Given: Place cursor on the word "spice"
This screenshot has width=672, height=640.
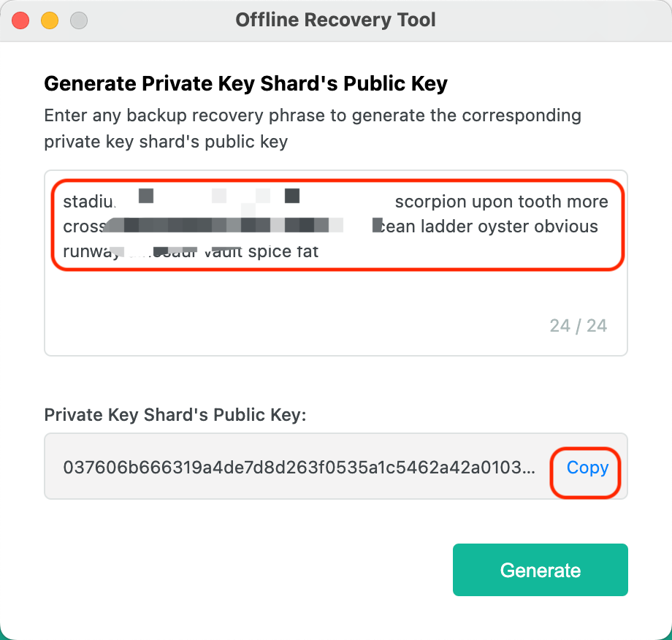Looking at the screenshot, I should point(269,252).
